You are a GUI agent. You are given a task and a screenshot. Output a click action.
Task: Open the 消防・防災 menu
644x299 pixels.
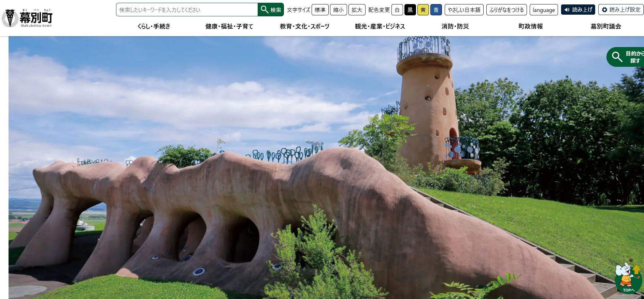[x=455, y=26]
